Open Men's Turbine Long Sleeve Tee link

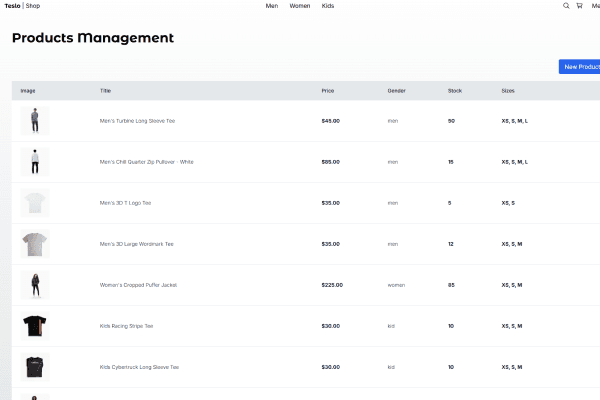(137, 121)
